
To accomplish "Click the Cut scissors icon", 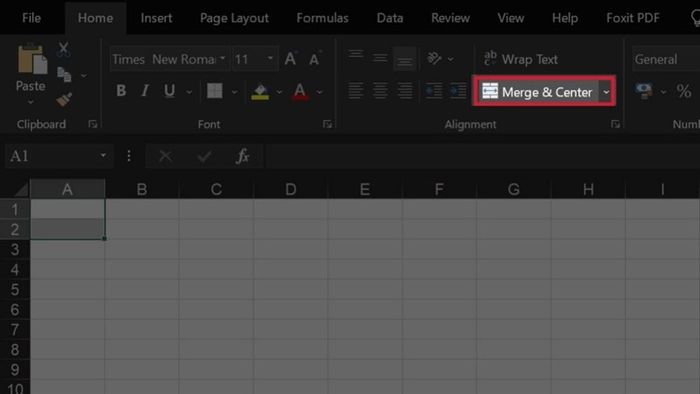I will click(x=63, y=49).
